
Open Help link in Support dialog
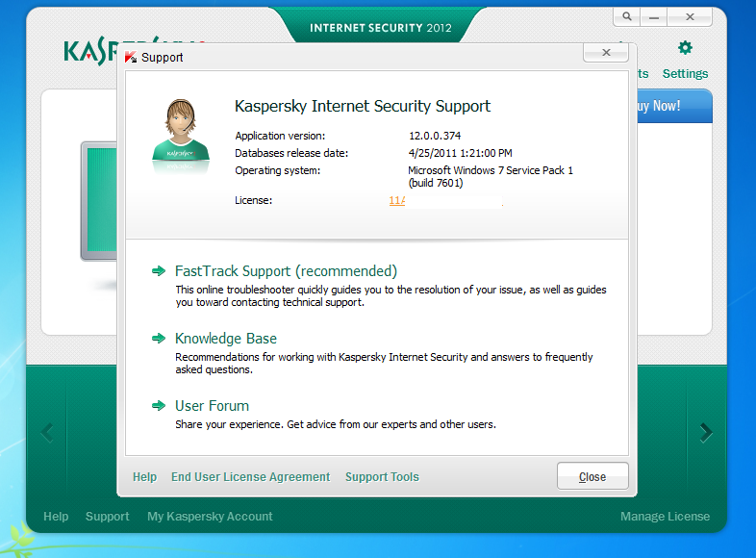point(144,477)
